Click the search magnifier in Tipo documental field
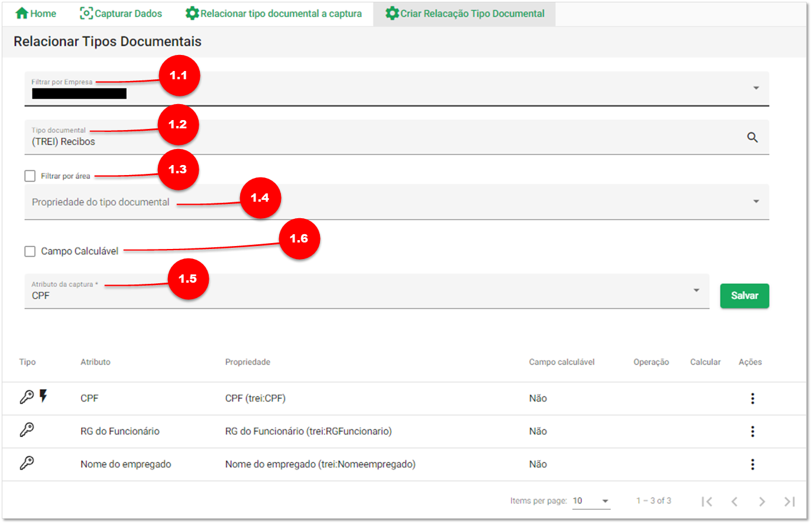The image size is (812, 524). tap(752, 137)
